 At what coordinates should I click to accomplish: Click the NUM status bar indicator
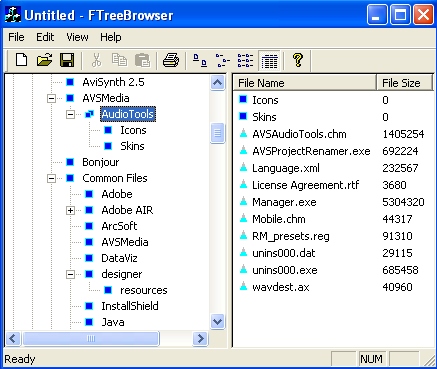coord(371,359)
